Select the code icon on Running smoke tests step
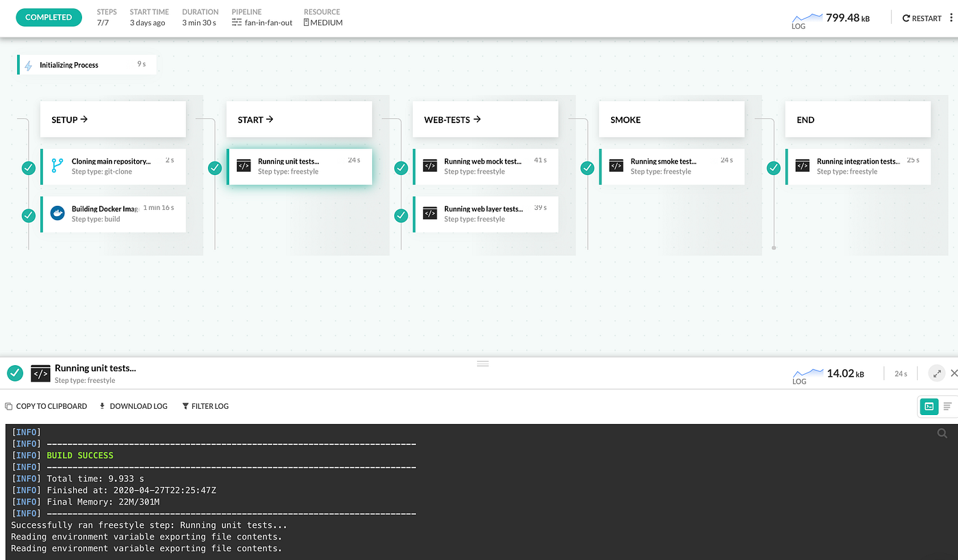 pyautogui.click(x=616, y=166)
